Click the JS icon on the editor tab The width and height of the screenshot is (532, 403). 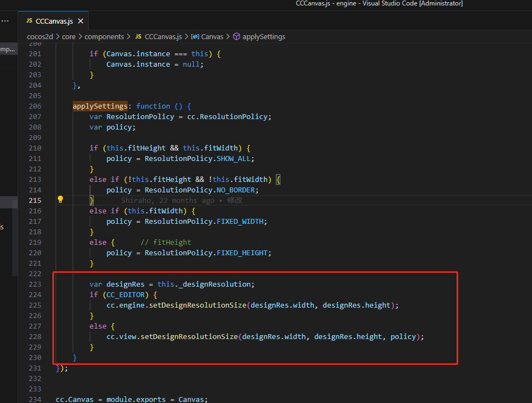(x=30, y=21)
